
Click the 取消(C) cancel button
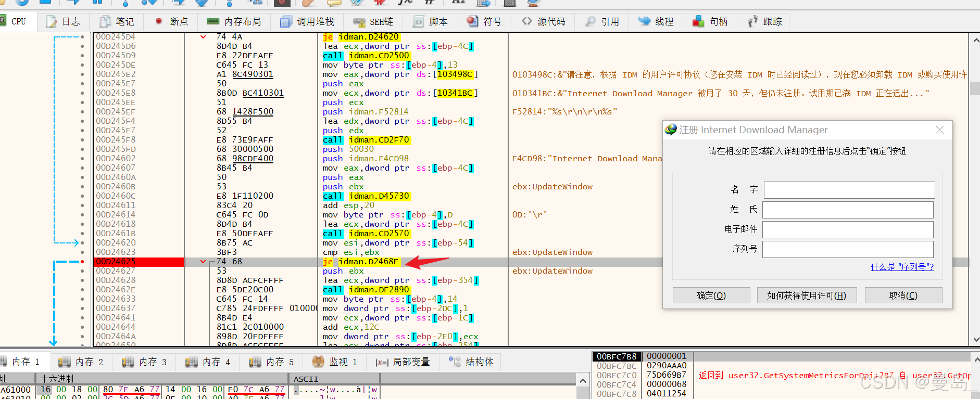point(903,295)
